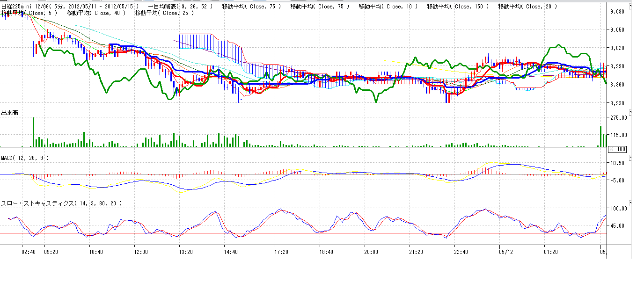Select the スロー・ストキャスティクス( 14, 3, 80, 20 ) title
This screenshot has width=644, height=290.
tap(61, 203)
